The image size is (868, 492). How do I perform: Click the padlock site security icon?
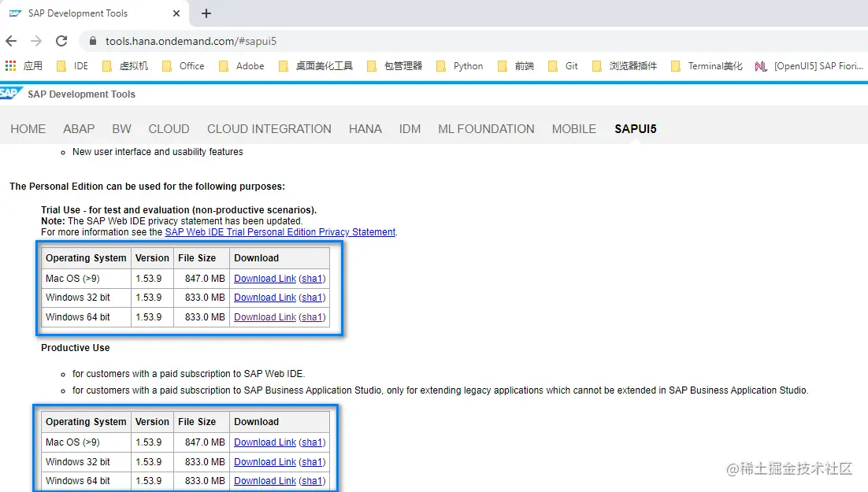(x=93, y=41)
